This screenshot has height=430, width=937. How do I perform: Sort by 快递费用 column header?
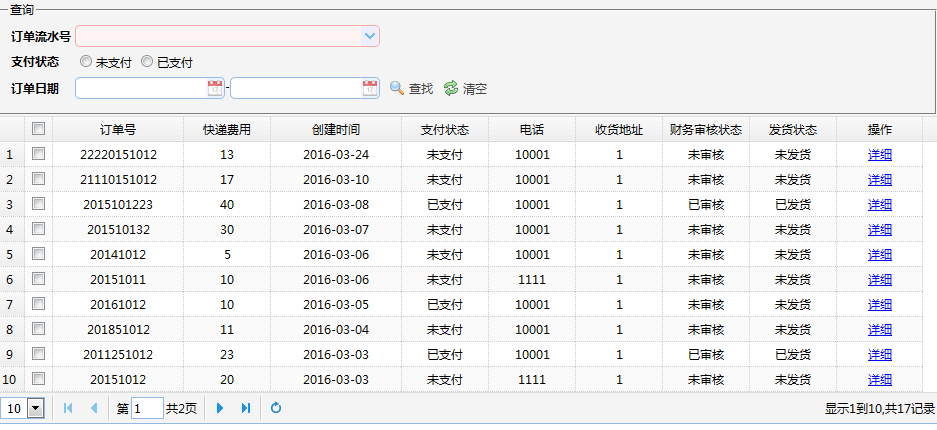[227, 130]
